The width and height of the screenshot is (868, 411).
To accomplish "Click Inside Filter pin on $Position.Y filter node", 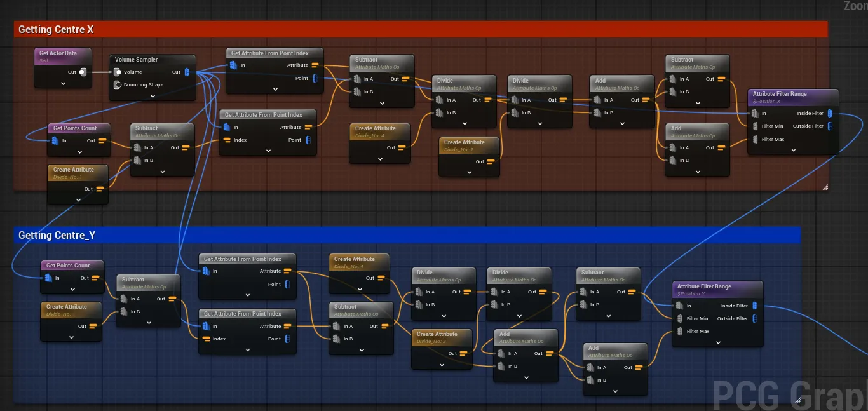I will click(755, 306).
